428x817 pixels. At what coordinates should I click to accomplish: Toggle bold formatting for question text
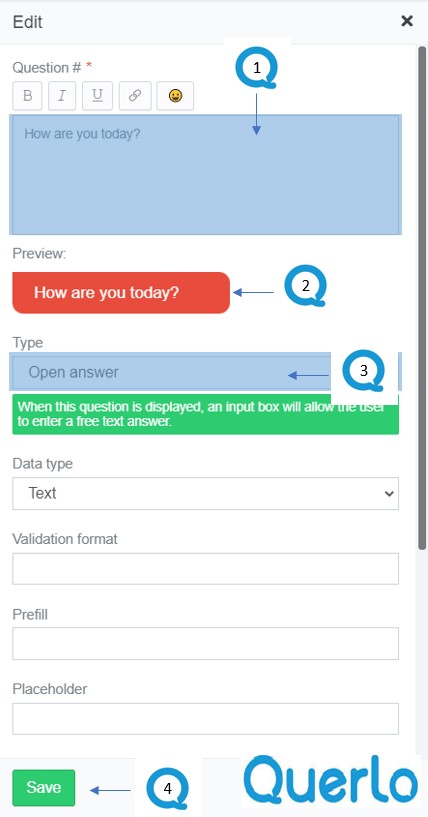[x=27, y=96]
